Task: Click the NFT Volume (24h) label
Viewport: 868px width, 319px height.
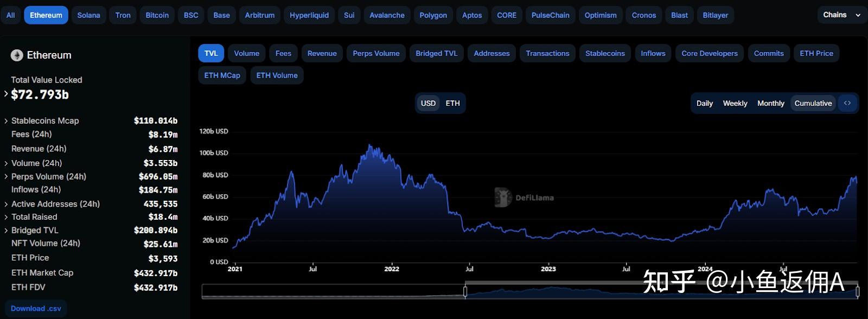Action: (x=46, y=243)
